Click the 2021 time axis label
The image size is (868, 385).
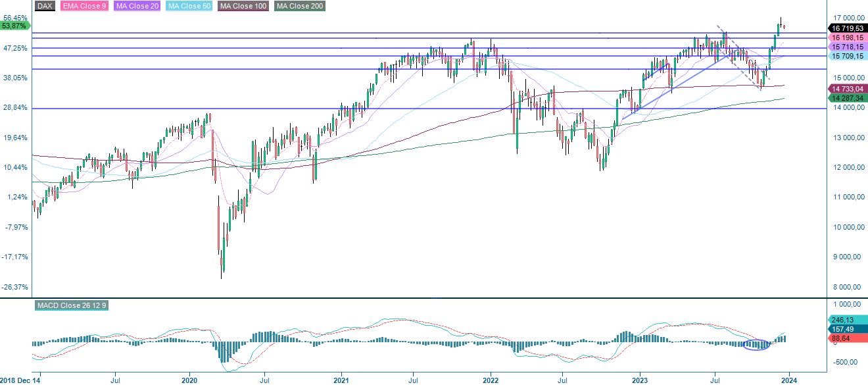point(341,380)
